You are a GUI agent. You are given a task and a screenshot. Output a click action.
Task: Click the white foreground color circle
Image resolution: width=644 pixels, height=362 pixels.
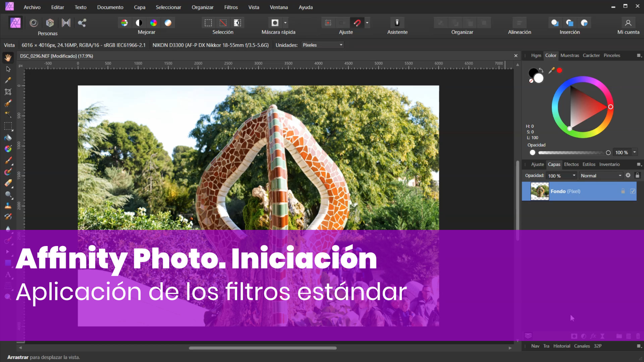539,78
